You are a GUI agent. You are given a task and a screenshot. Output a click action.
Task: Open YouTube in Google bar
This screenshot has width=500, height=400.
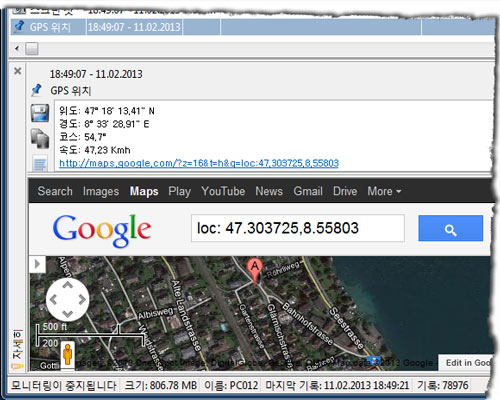(x=223, y=191)
